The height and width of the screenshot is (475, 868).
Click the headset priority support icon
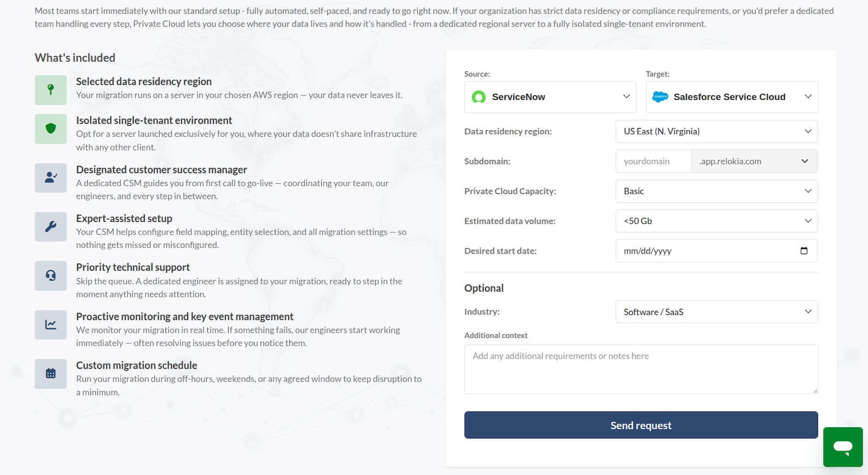tap(51, 276)
